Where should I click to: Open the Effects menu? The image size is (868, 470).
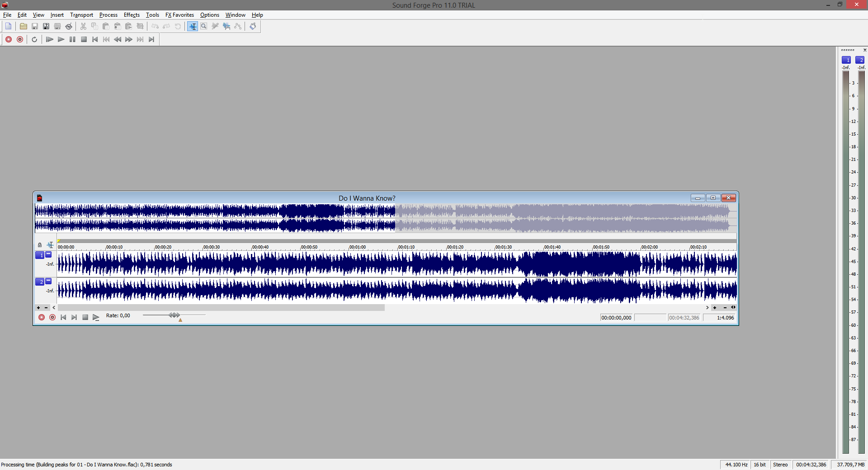tap(132, 15)
